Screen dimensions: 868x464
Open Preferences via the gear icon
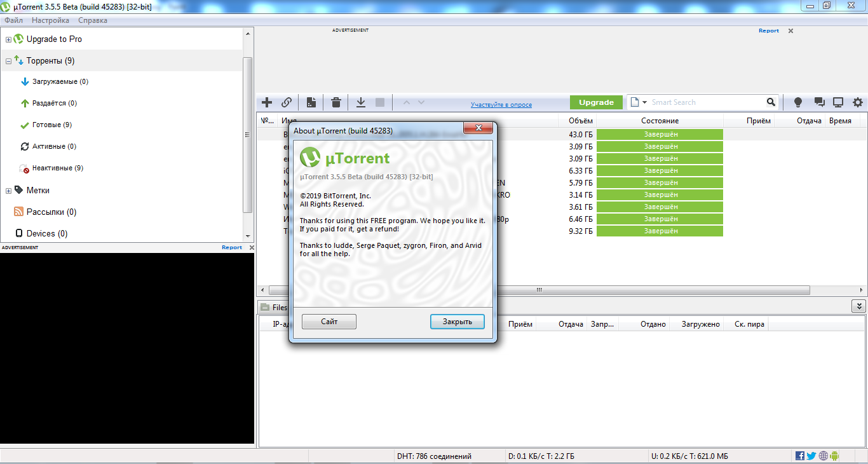point(858,102)
